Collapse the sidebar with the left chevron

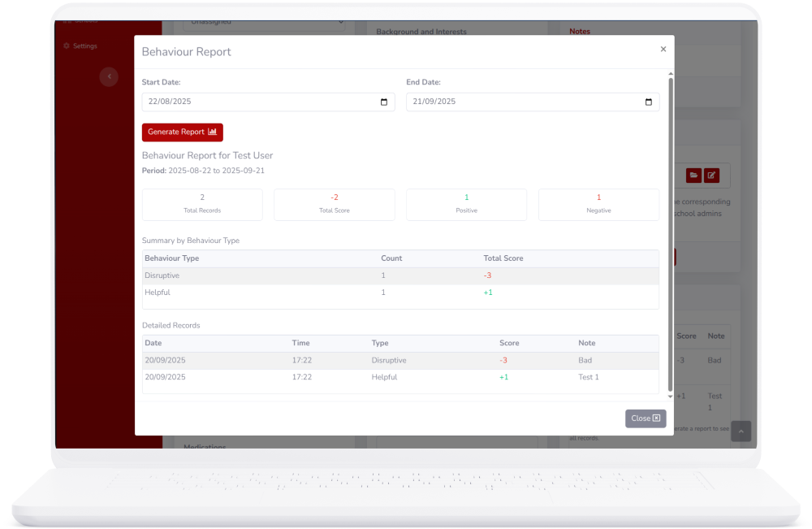click(x=109, y=77)
